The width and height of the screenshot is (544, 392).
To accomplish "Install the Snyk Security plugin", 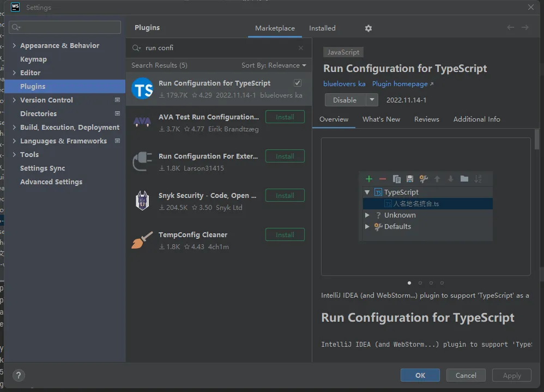I will [x=285, y=195].
